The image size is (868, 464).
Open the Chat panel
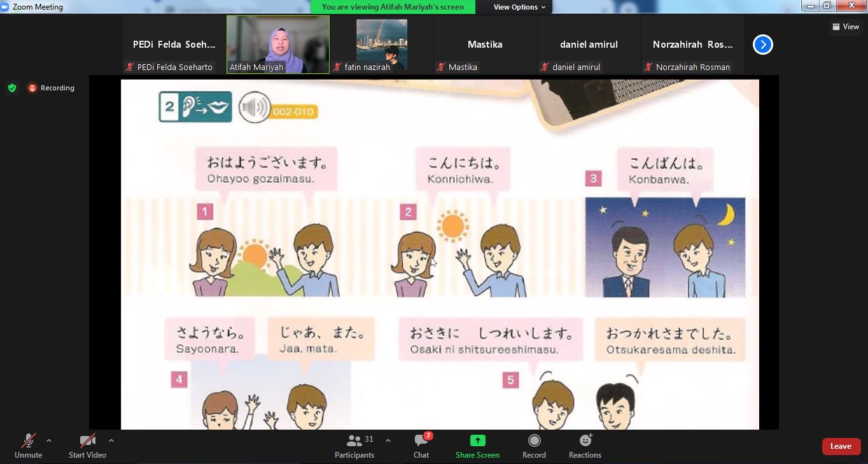[x=421, y=446]
